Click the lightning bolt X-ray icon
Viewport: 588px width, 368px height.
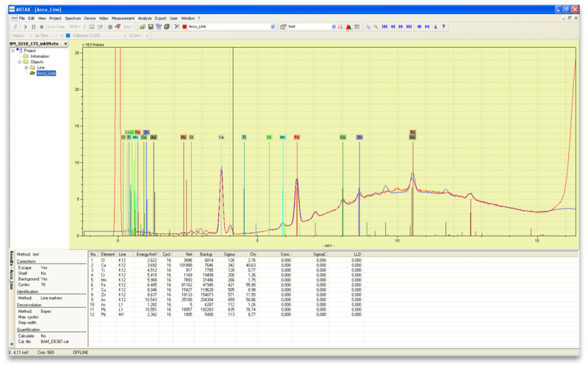tap(15, 26)
